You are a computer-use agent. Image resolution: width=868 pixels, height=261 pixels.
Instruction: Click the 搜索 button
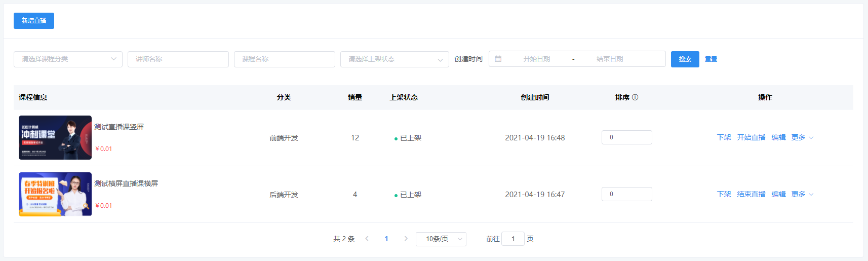click(x=685, y=59)
